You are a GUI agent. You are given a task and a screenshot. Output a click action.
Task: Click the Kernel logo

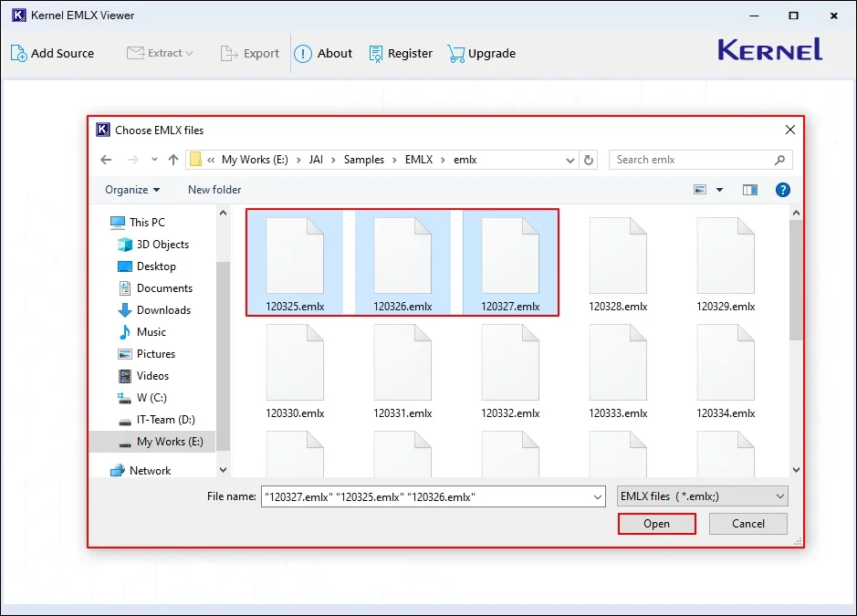coord(768,51)
